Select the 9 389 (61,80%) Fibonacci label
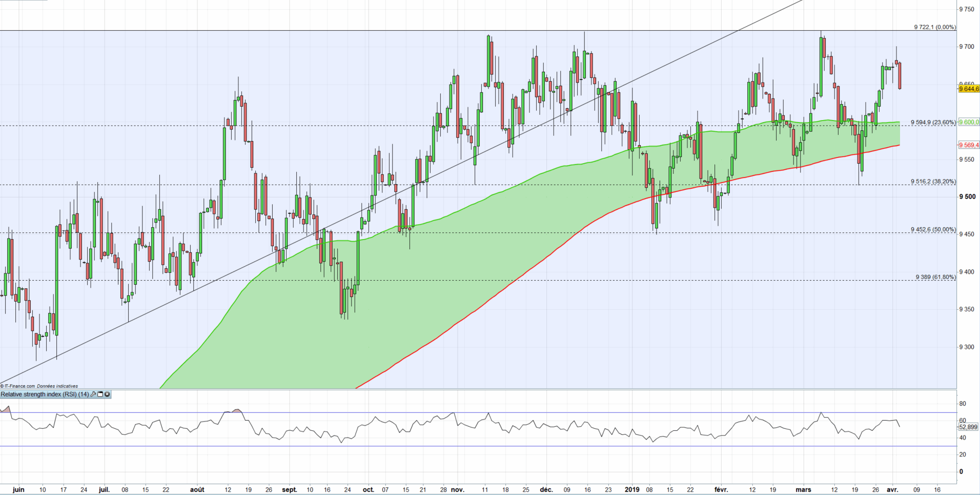 click(936, 277)
